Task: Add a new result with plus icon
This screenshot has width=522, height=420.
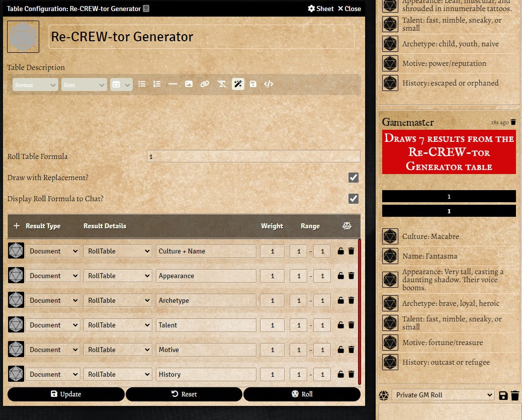Action: (17, 226)
